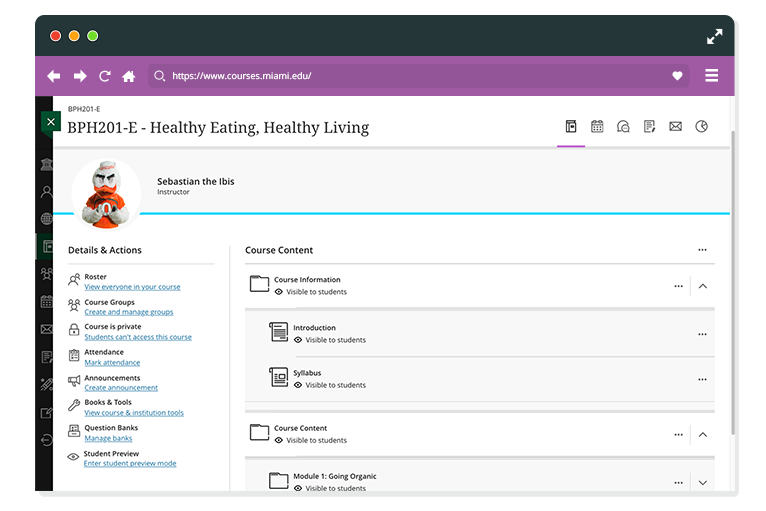This screenshot has height=511, width=766.
Task: Collapse the Course Information folder
Action: [x=702, y=286]
